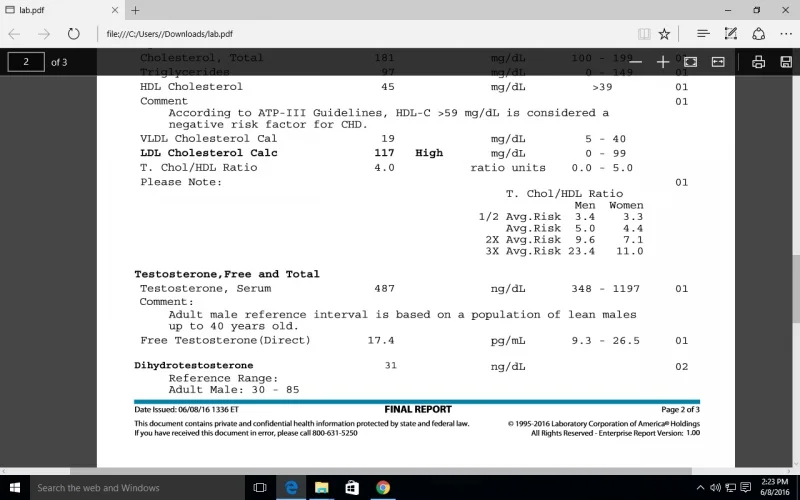Edit the PDF page number field
The height and width of the screenshot is (500, 800).
click(26, 62)
